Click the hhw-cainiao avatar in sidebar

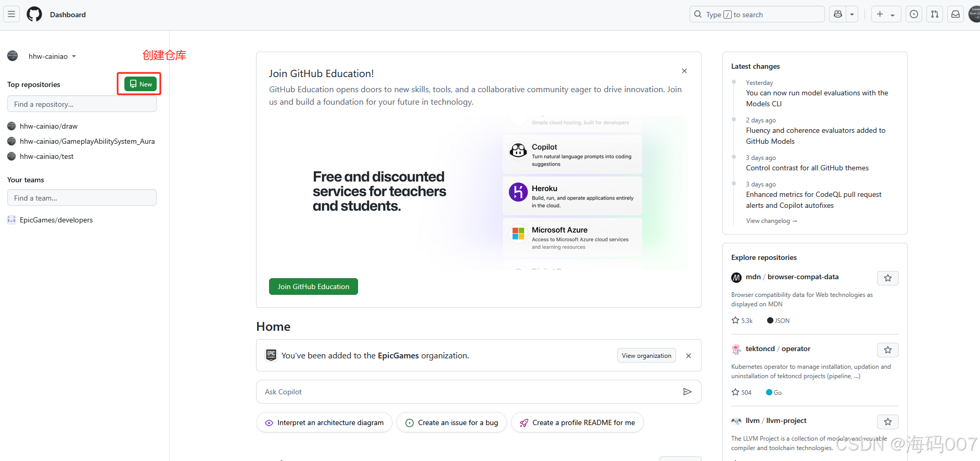coord(12,56)
